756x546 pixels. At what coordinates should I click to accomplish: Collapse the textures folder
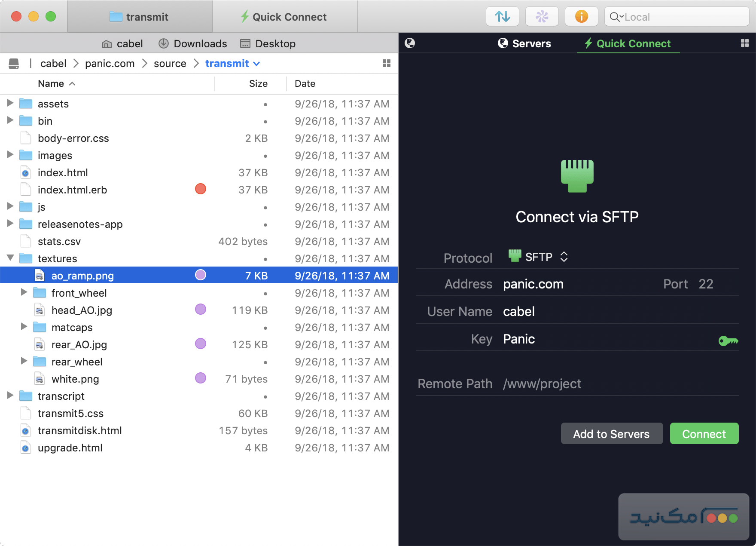(x=10, y=258)
